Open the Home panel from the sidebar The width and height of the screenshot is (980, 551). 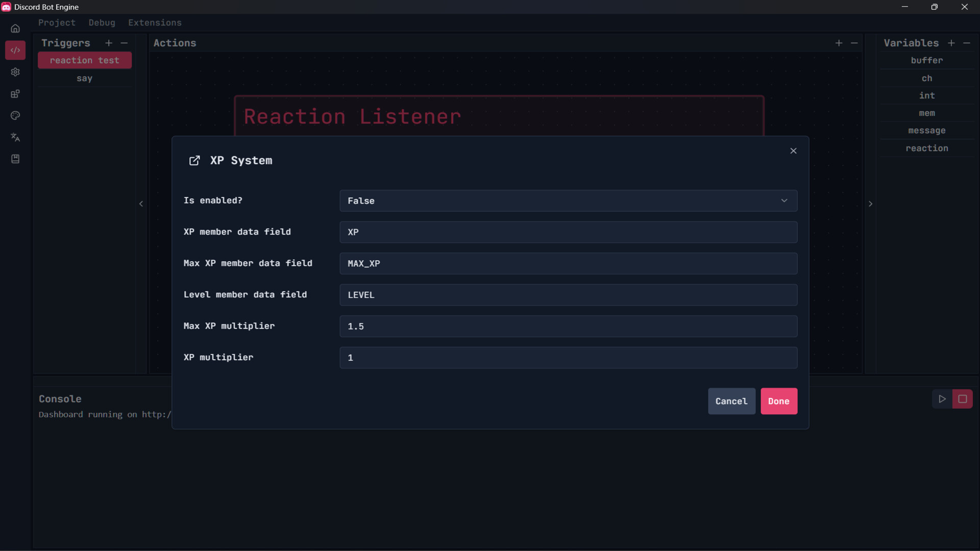pyautogui.click(x=15, y=29)
